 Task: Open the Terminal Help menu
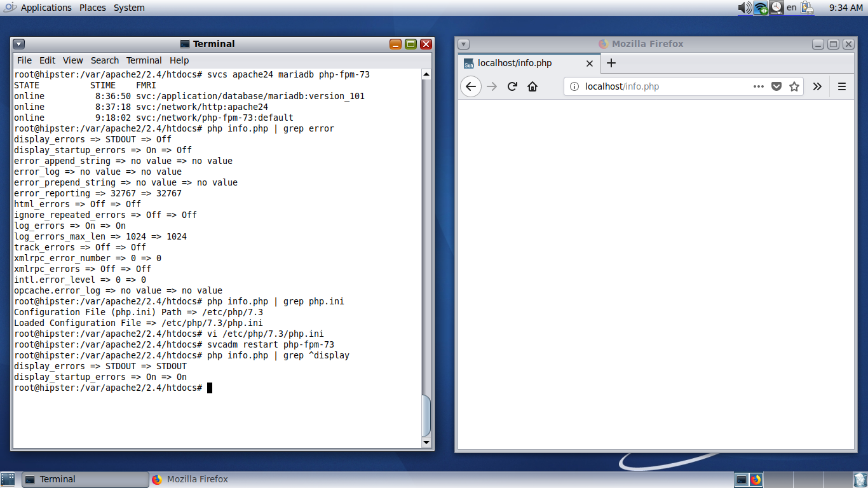coord(179,60)
